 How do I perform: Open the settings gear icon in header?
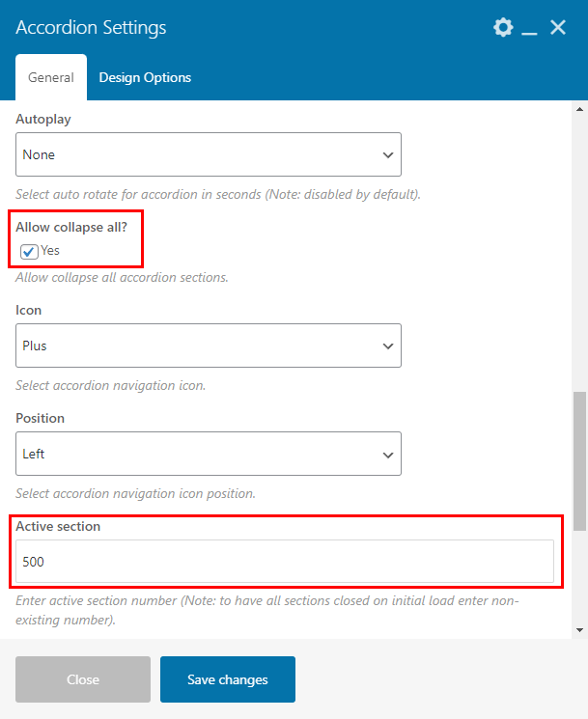pos(503,28)
